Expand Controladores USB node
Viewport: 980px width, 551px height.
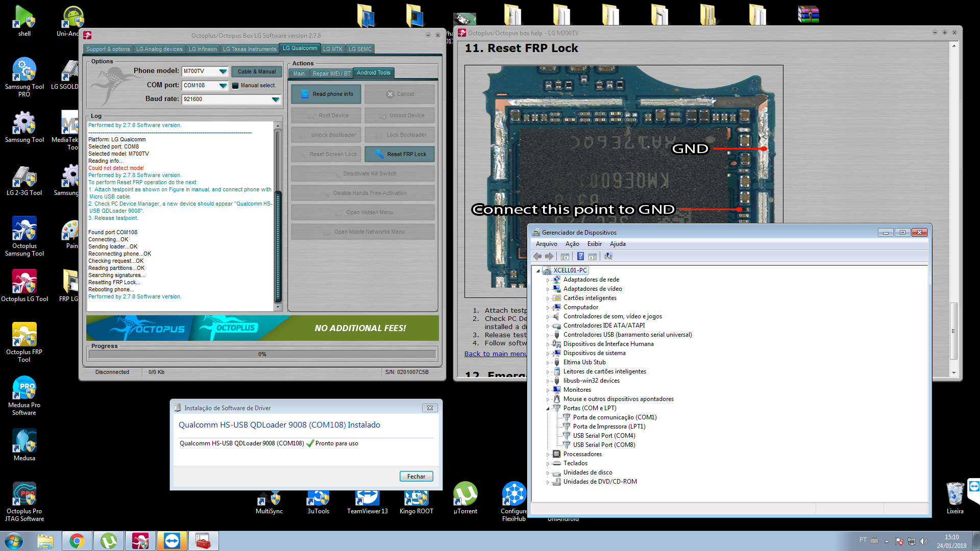548,335
